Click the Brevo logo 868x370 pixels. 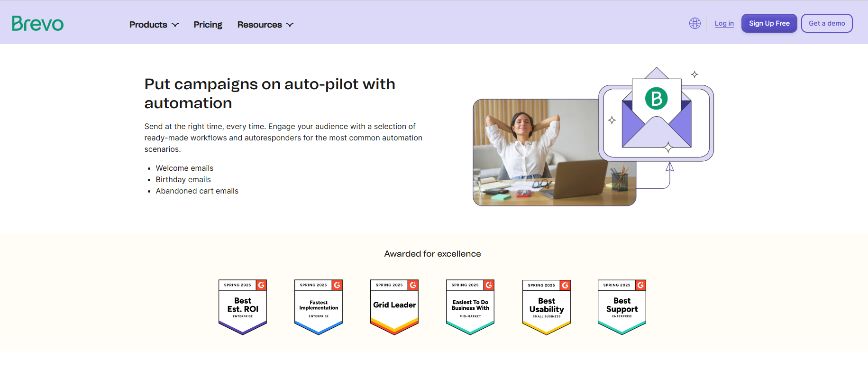point(38,23)
